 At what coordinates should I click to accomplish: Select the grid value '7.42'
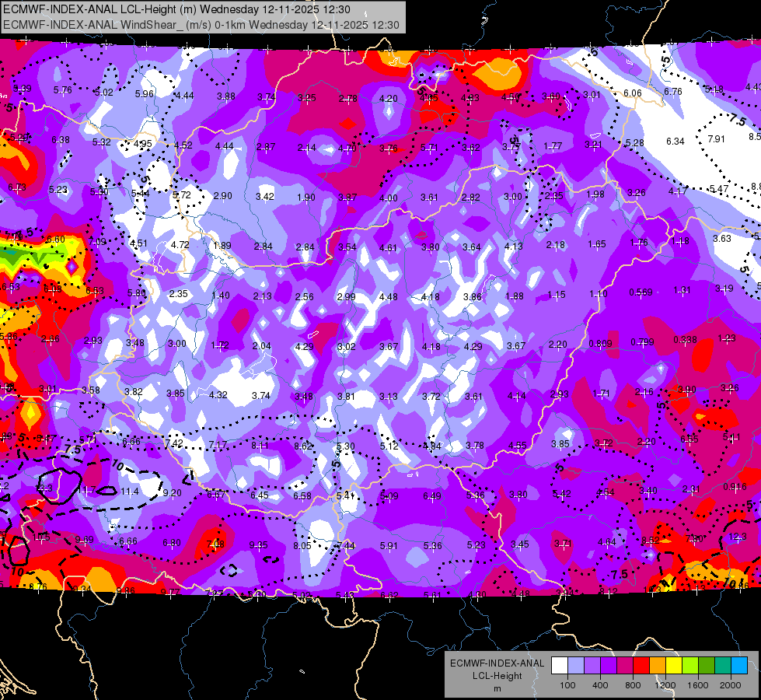174,443
